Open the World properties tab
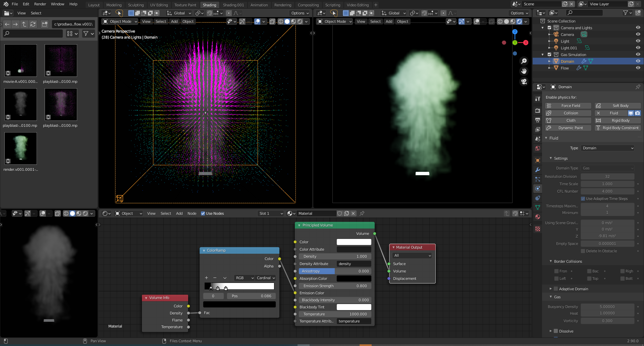644x346 pixels. tap(538, 147)
